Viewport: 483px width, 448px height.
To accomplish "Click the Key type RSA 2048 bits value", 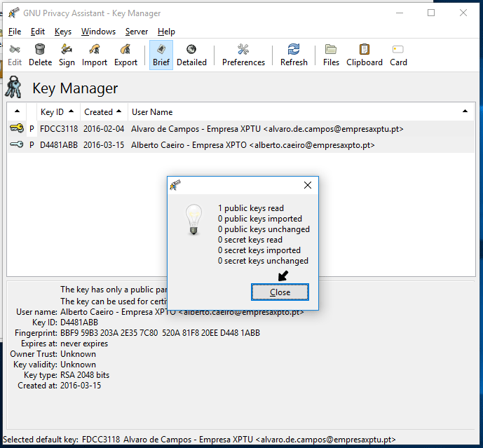I will pyautogui.click(x=85, y=375).
